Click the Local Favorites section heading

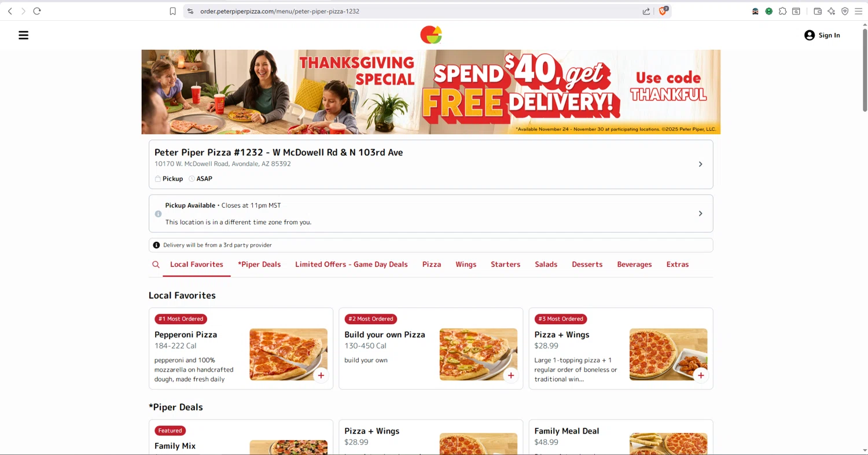(182, 295)
